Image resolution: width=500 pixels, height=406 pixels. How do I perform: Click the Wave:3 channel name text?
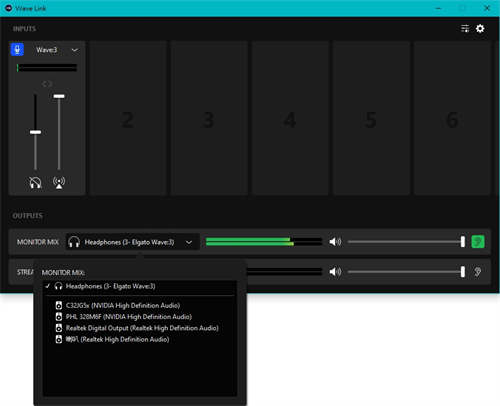click(47, 50)
